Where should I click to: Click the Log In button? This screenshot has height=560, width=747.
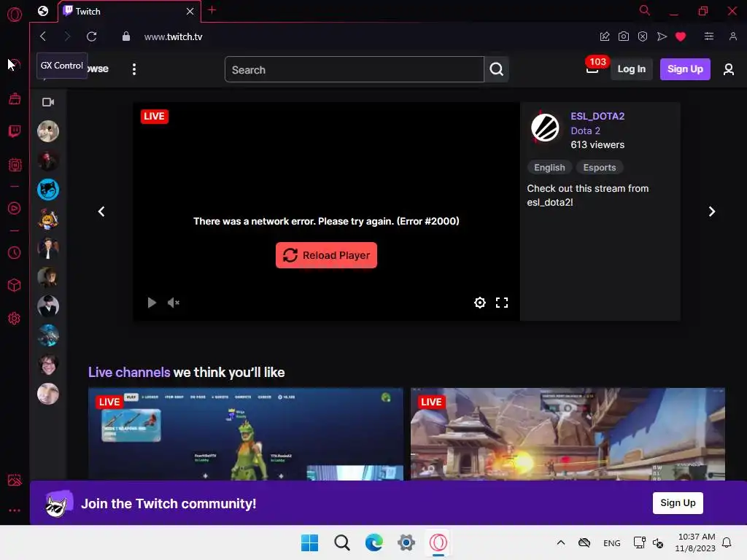tap(631, 69)
